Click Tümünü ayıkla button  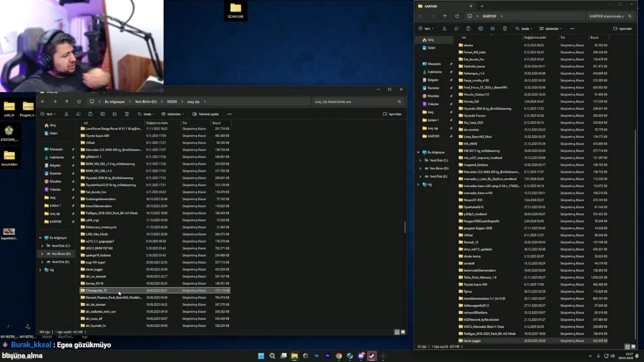(x=206, y=114)
